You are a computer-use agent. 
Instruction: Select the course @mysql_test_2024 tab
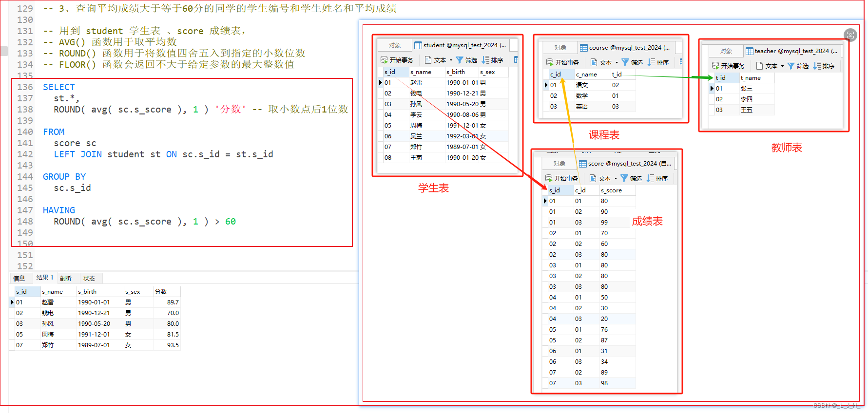click(x=626, y=47)
